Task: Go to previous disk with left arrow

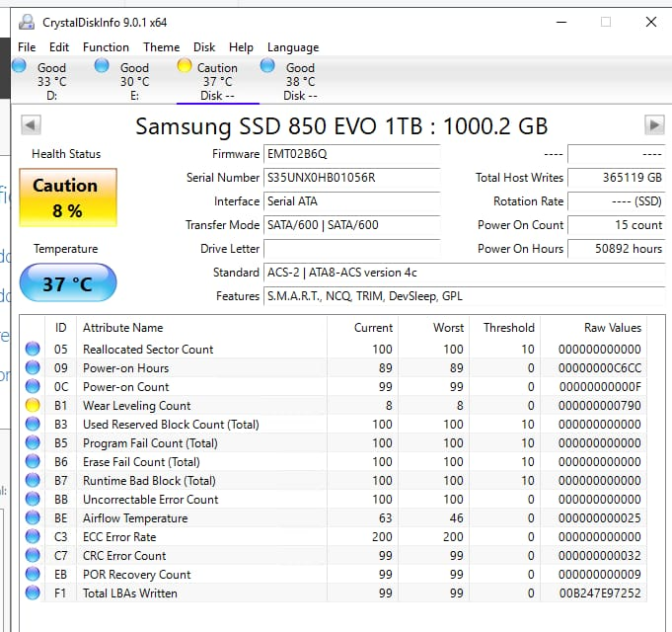Action: click(x=31, y=125)
